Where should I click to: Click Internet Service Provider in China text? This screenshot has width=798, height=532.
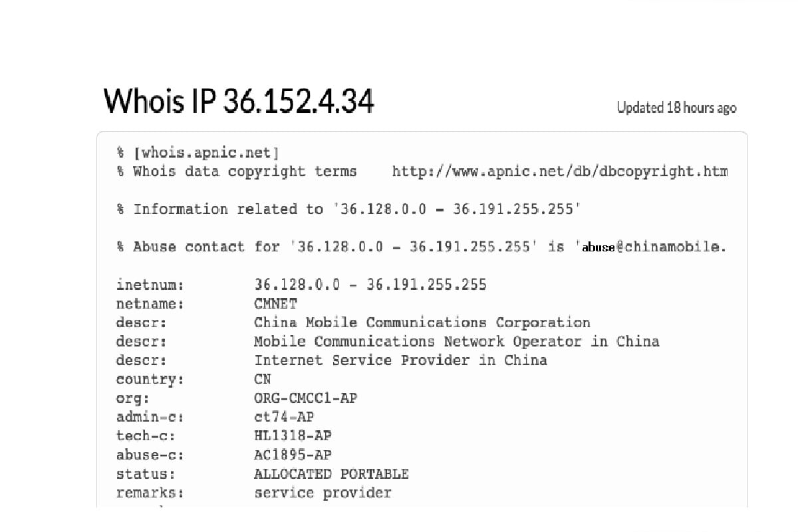click(400, 360)
